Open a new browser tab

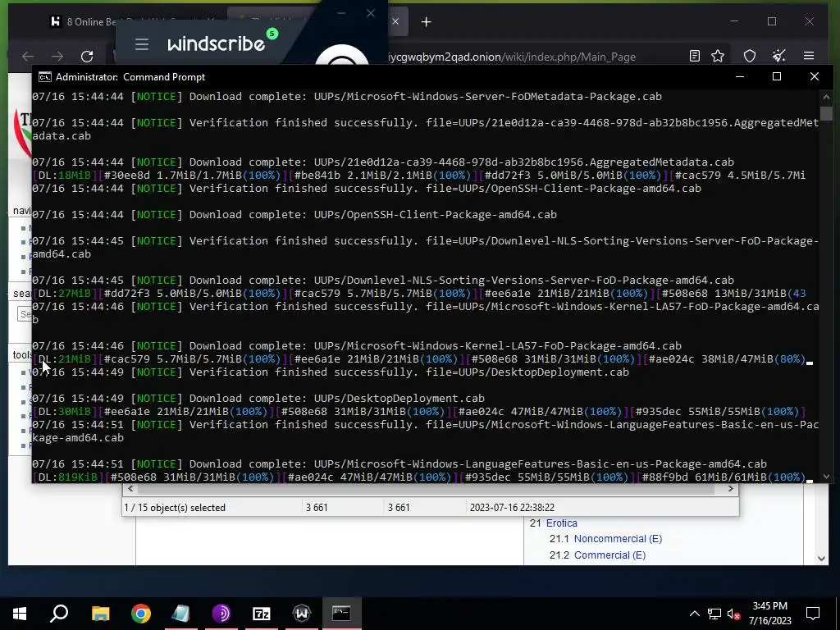pos(426,22)
